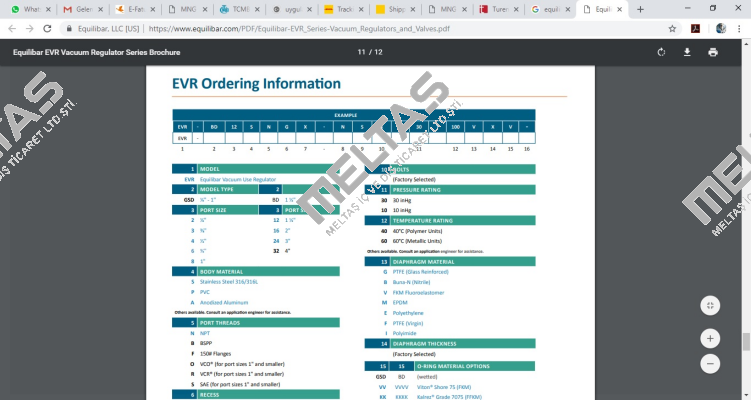751x400 pixels.
Task: Print the PDF brochure
Action: pyautogui.click(x=713, y=52)
